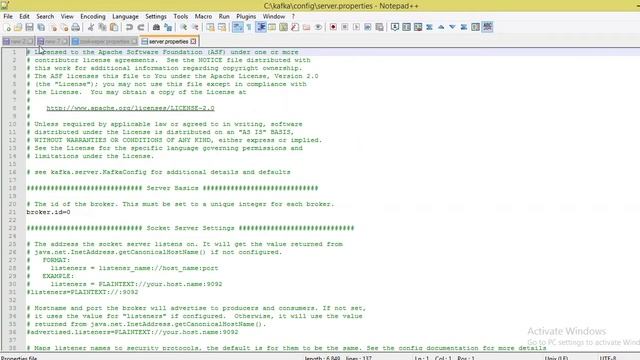Open the Window menu

tap(273, 16)
